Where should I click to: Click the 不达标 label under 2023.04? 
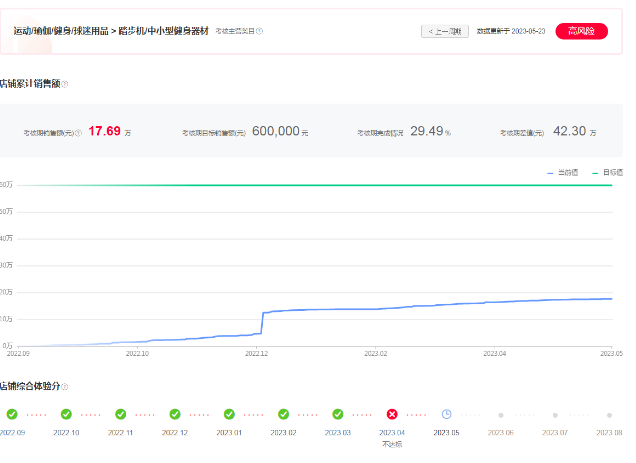coord(392,445)
